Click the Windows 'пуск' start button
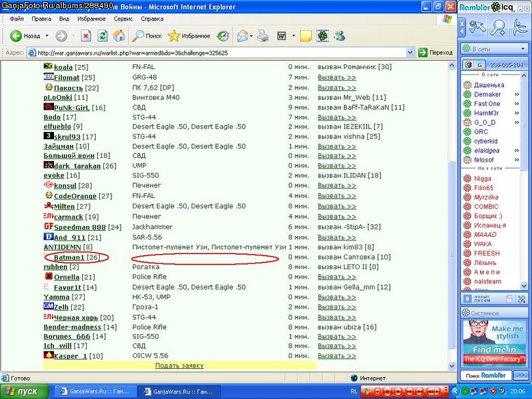This screenshot has height=399, width=532. [x=24, y=391]
